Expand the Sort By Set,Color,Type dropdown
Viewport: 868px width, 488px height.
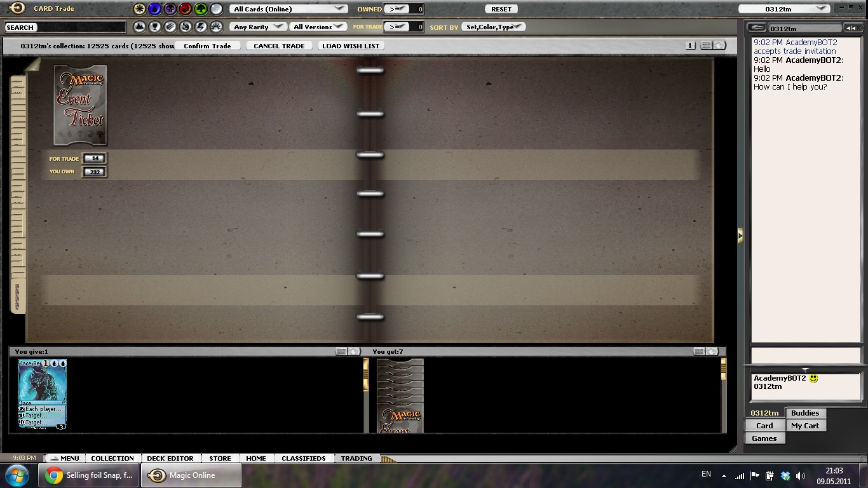coord(494,27)
